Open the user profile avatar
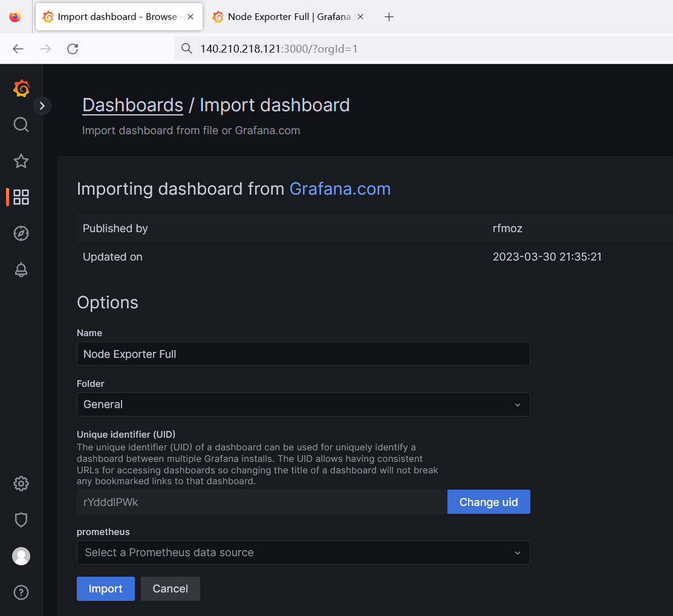This screenshot has width=673, height=616. pos(21,556)
